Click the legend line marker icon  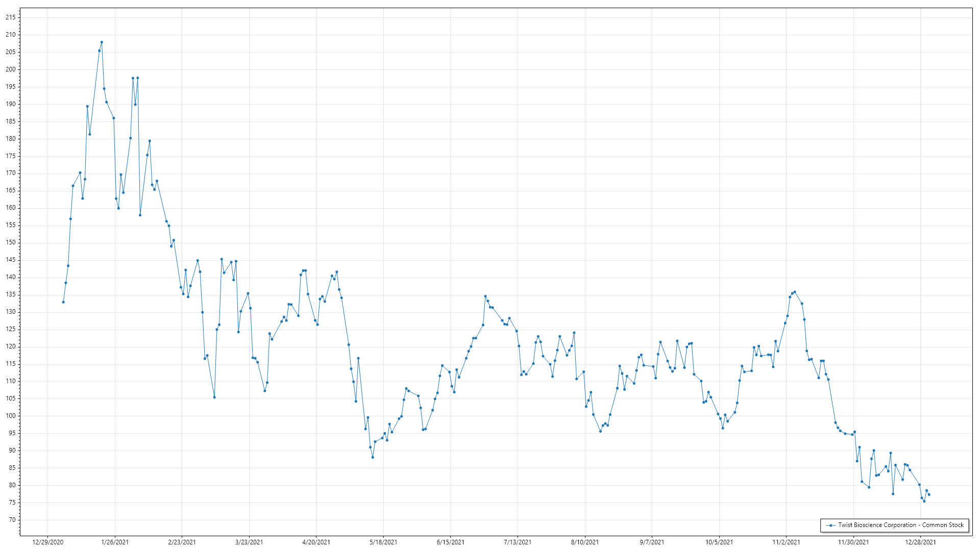831,525
